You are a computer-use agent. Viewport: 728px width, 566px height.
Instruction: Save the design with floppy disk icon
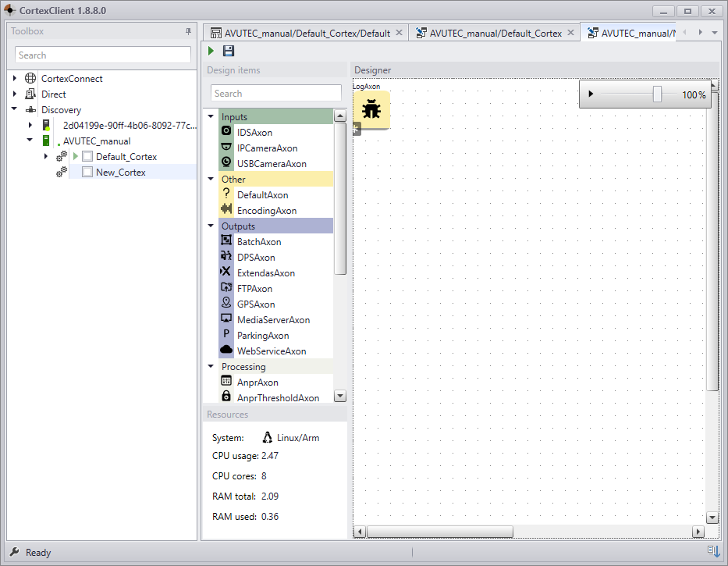(x=229, y=51)
